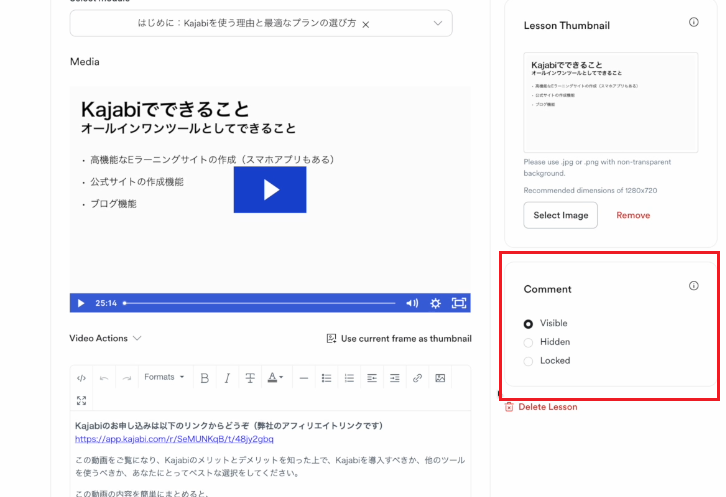Viewport: 726px width, 497px height.
Task: Play video from the control bar play icon
Action: pyautogui.click(x=81, y=303)
